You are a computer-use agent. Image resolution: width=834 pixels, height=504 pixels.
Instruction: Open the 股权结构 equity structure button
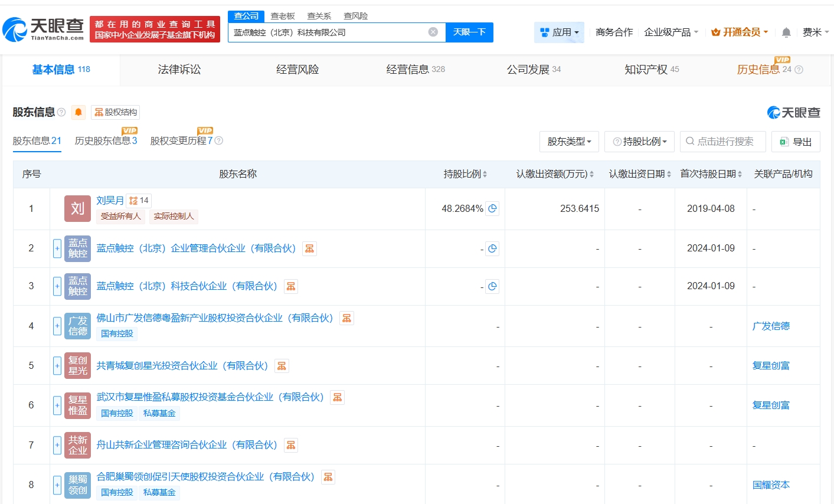[x=116, y=112]
